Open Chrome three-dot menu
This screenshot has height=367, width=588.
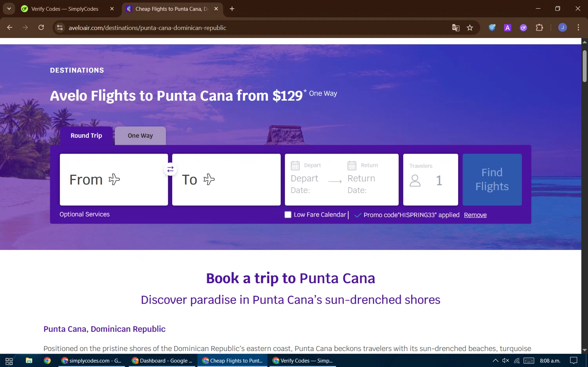tap(579, 27)
